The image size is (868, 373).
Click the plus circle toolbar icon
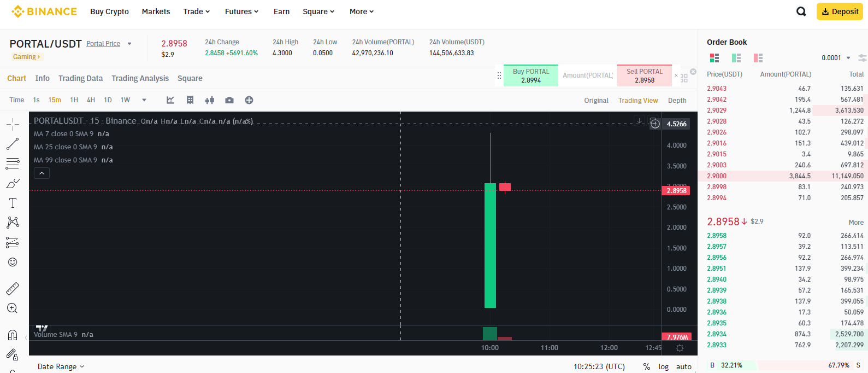[249, 100]
